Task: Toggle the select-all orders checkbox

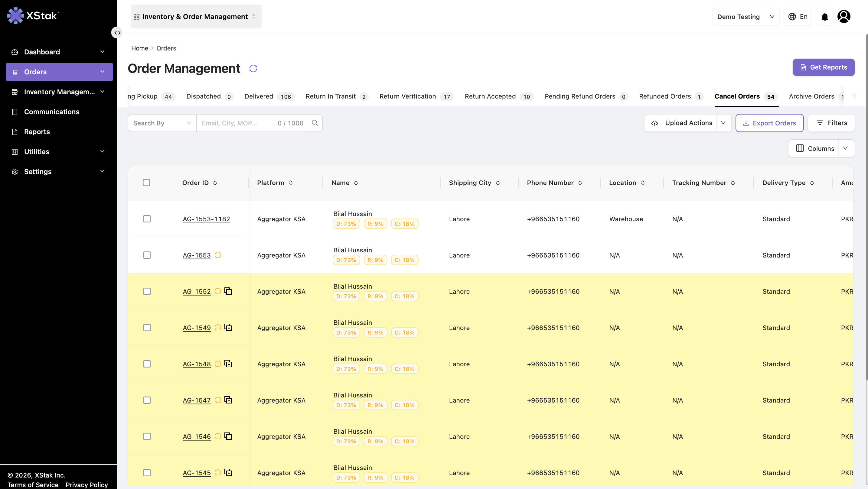Action: 146,183
